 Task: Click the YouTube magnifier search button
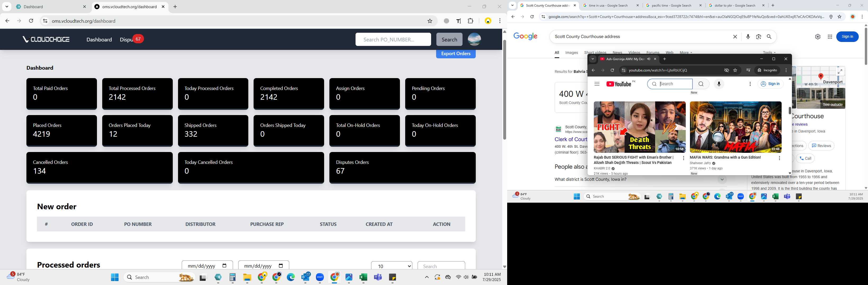pos(701,84)
